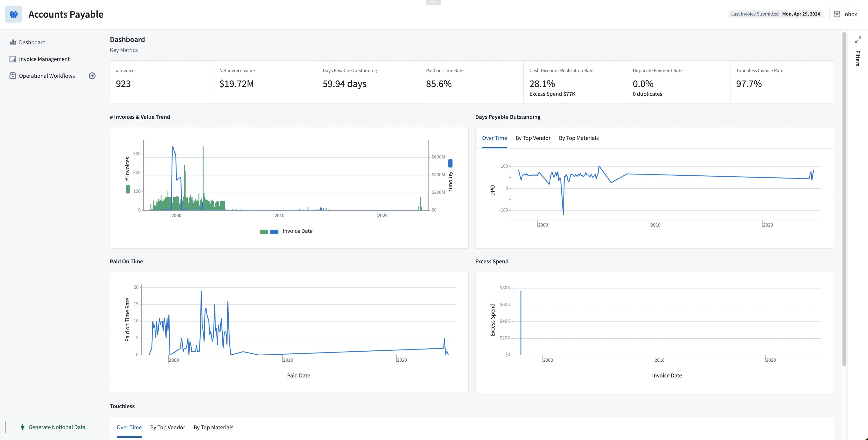Click the # Invoices 923 metric card
The height and width of the screenshot is (440, 868).
tap(161, 82)
